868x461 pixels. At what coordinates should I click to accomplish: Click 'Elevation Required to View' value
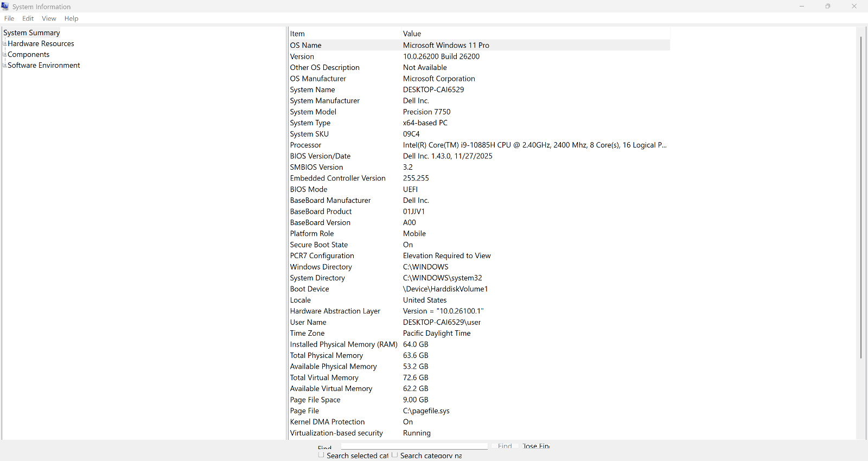point(446,256)
